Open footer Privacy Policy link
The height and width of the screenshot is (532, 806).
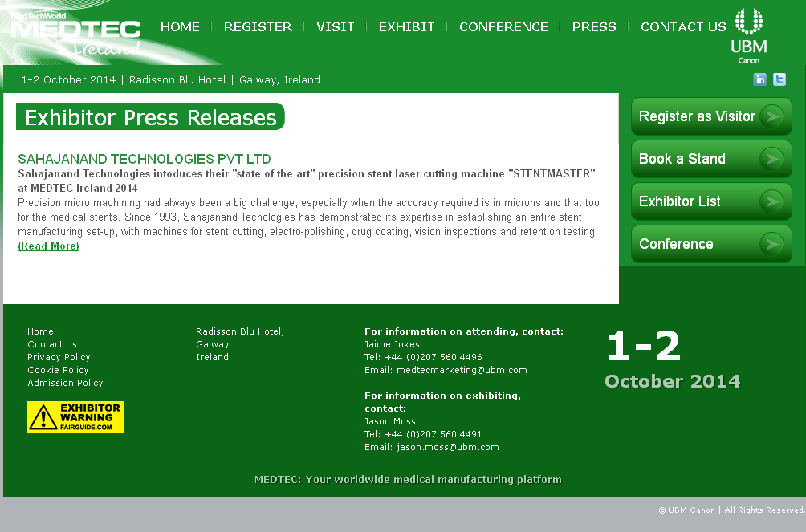[59, 357]
